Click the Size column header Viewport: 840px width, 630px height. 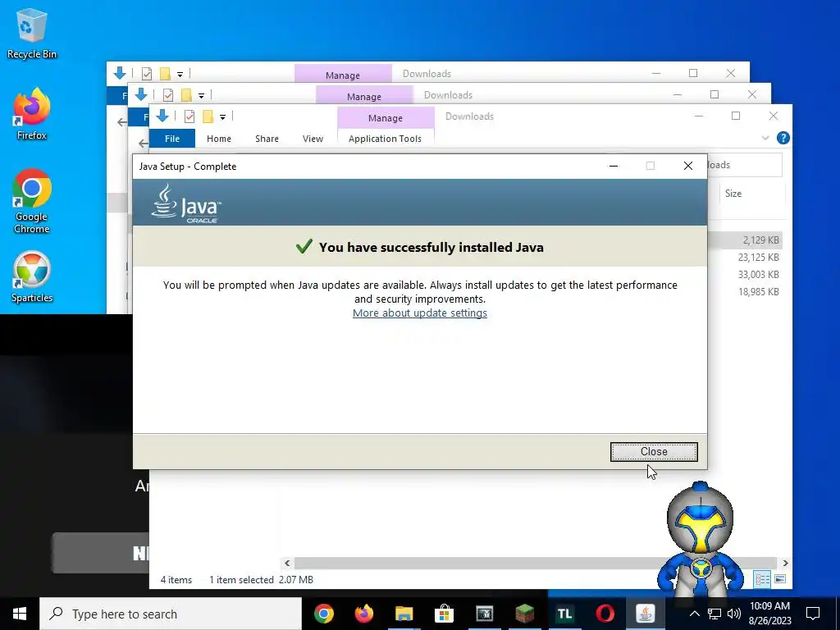click(x=733, y=194)
